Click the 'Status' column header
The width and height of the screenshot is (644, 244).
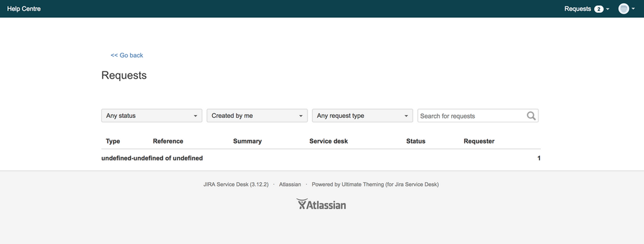pos(416,141)
